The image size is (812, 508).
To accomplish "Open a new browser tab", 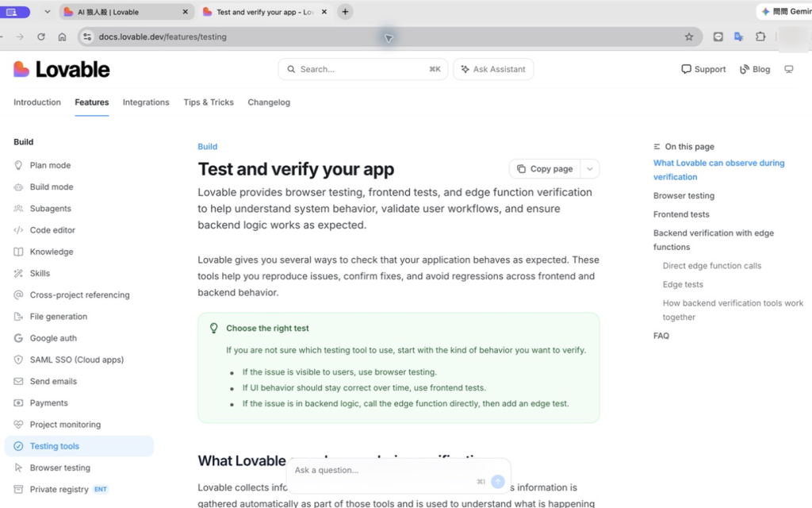I will coord(345,11).
